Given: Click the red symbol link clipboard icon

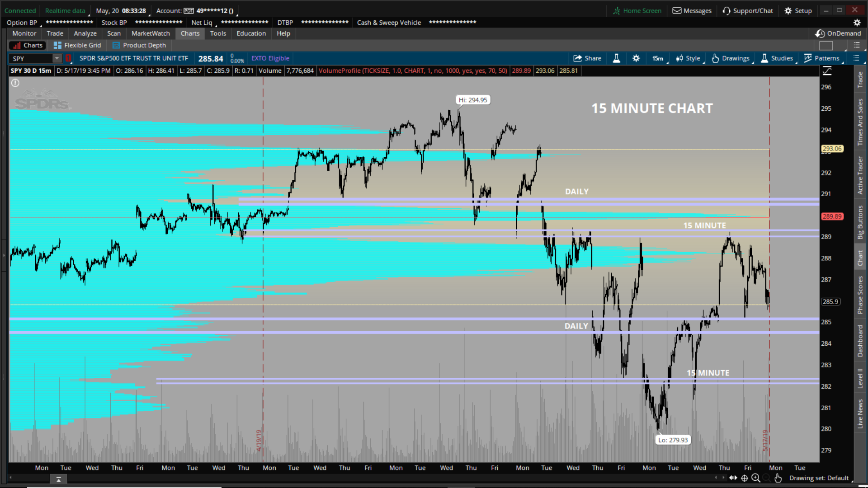Looking at the screenshot, I should [69, 58].
